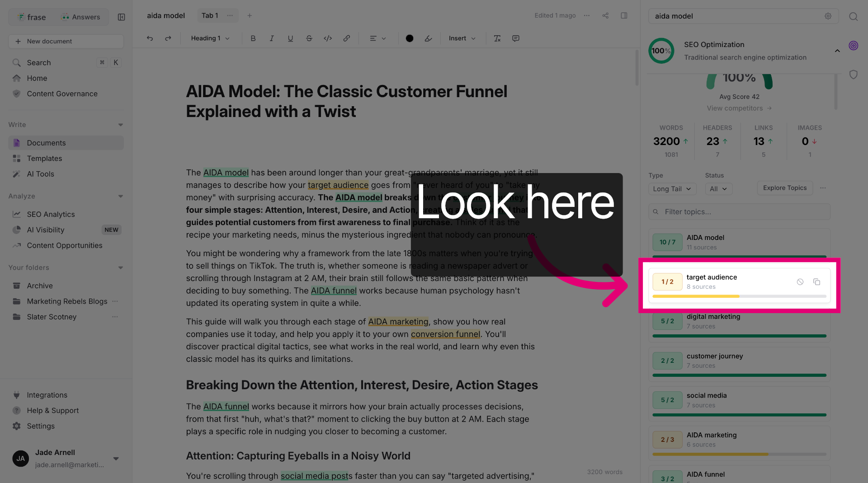This screenshot has height=483, width=868.
Task: Switch to the Answers tab
Action: [81, 17]
